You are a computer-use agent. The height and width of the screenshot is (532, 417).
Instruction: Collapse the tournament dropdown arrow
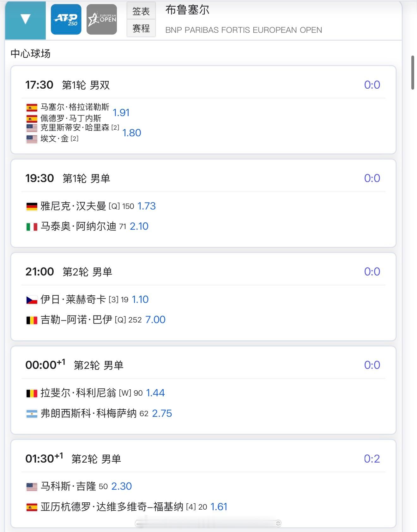25,20
